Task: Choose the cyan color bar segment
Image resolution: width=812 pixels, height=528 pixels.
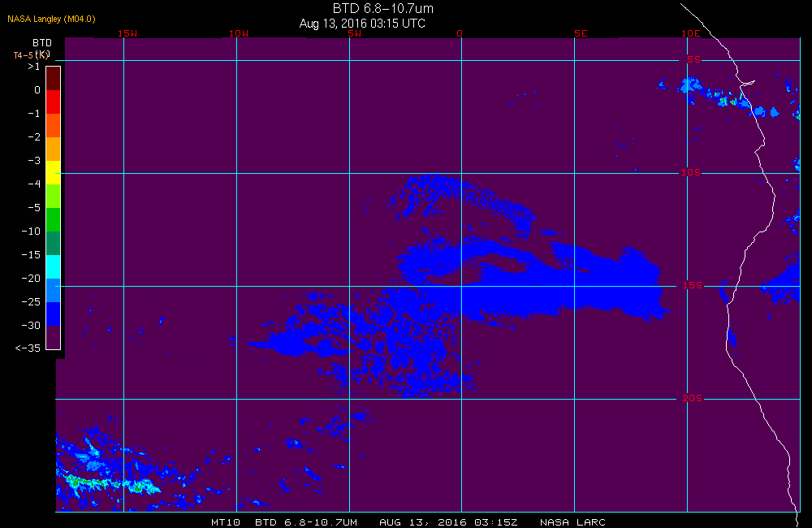Action: (54, 267)
